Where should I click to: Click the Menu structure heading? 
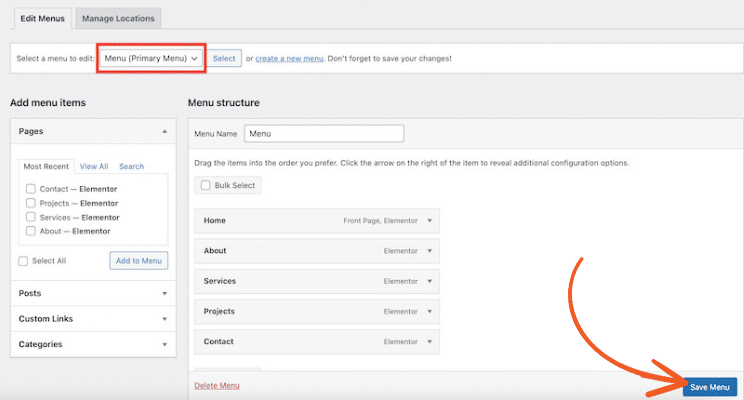coord(223,102)
